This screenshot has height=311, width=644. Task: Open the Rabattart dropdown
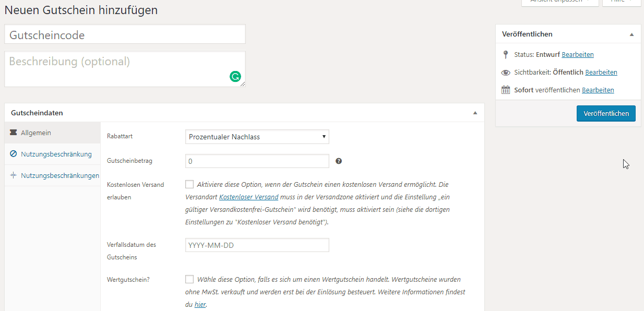pos(257,137)
